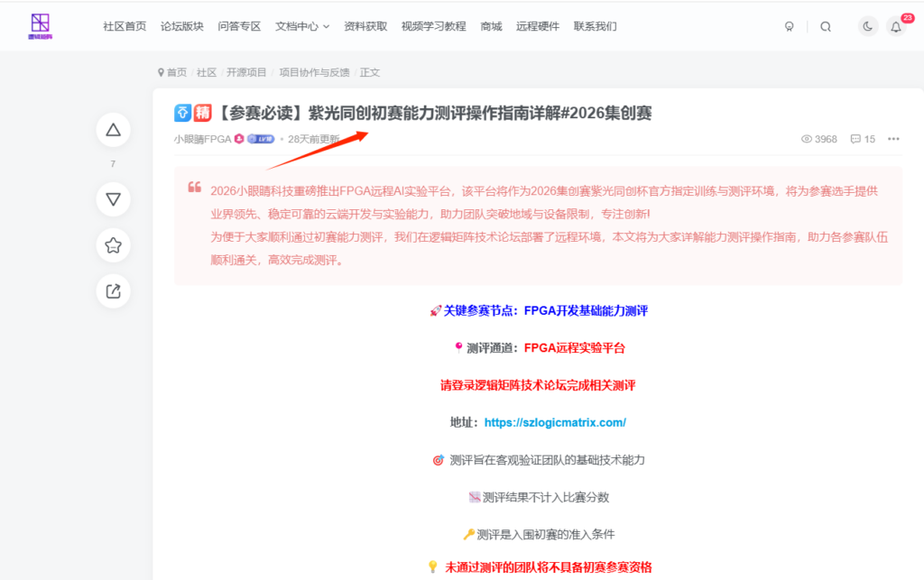The width and height of the screenshot is (924, 580).
Task: Favorite the post using the star
Action: coord(113,244)
